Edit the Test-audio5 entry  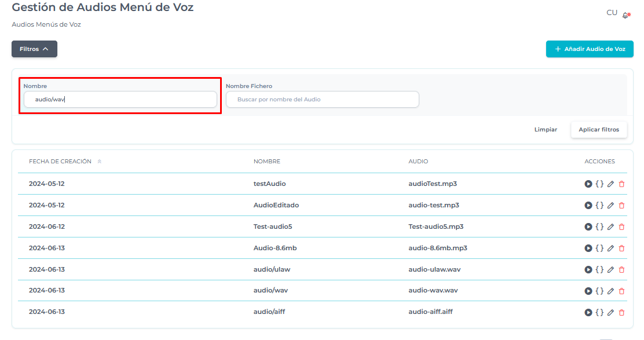(x=610, y=226)
